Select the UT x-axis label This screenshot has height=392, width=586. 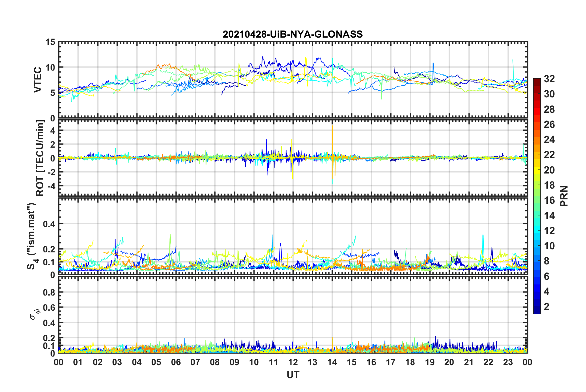coord(293,375)
